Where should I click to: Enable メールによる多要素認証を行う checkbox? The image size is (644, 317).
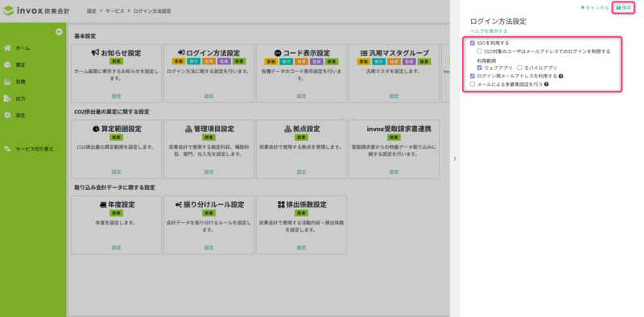coord(473,84)
